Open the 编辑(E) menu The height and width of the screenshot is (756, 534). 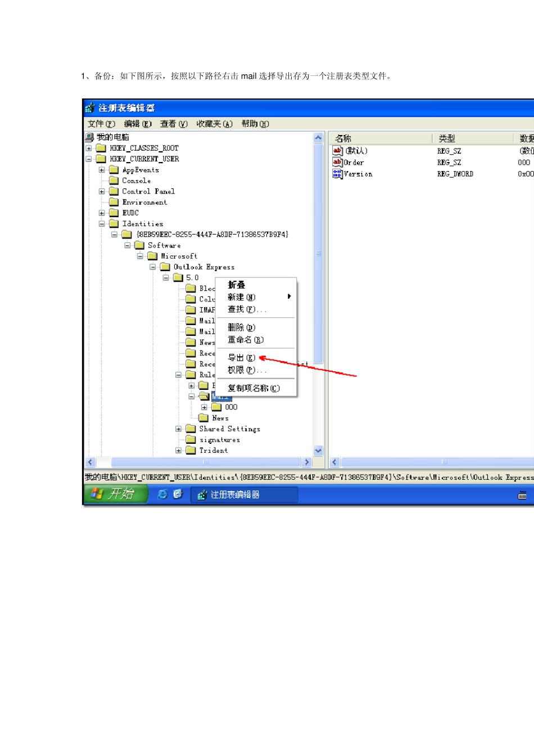[138, 124]
